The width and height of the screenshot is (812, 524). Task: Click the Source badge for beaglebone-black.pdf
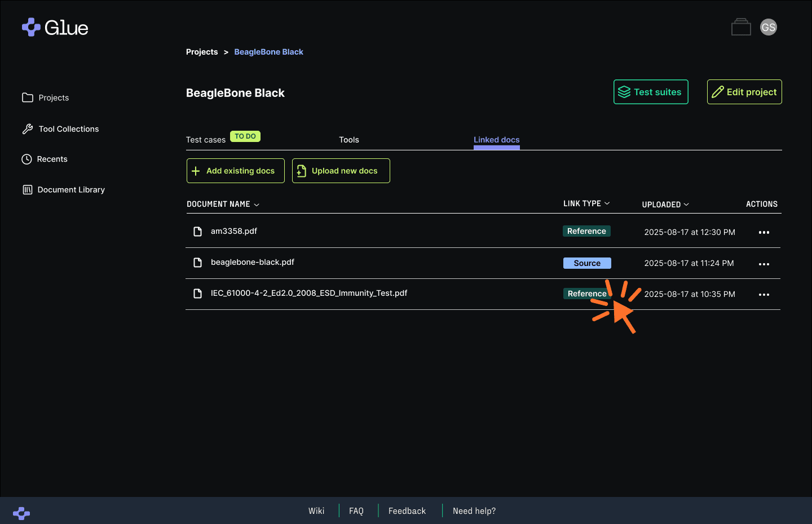[587, 263]
